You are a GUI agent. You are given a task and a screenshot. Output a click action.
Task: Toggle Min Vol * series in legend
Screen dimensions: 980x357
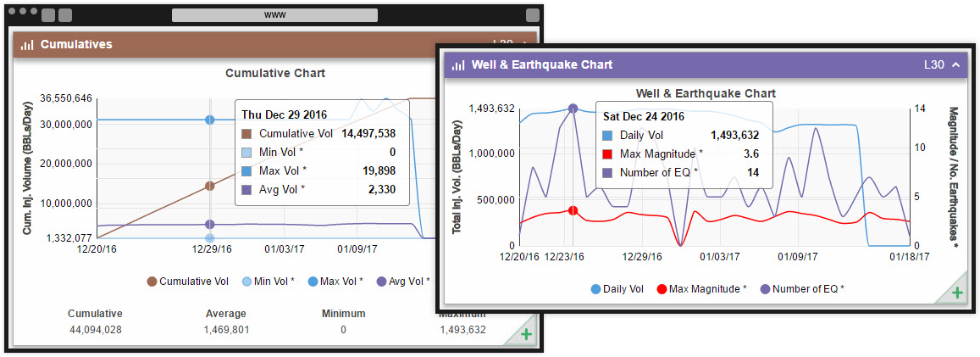coord(269,282)
